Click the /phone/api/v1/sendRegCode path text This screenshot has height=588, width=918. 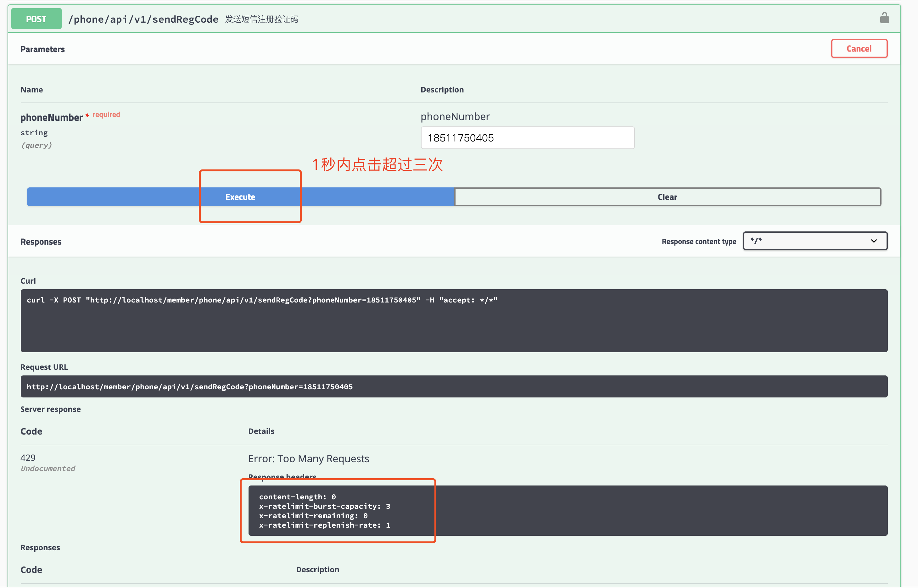pyautogui.click(x=143, y=19)
